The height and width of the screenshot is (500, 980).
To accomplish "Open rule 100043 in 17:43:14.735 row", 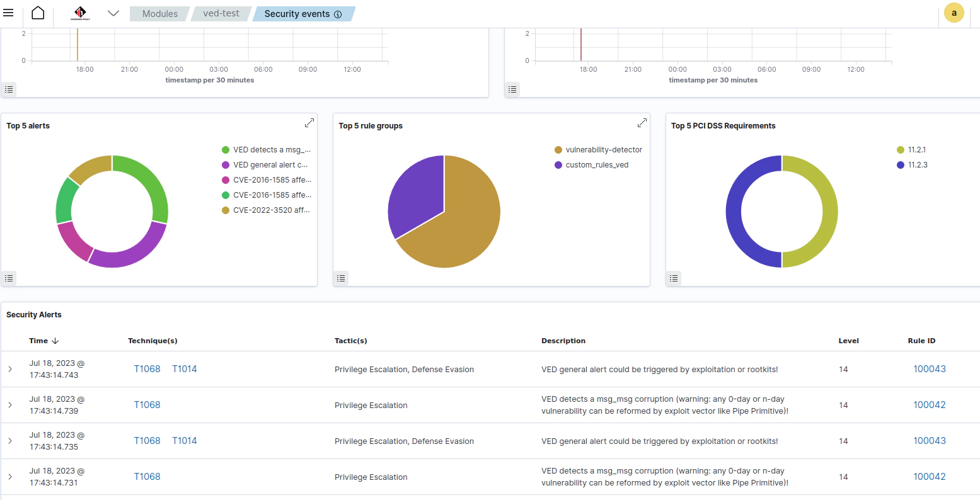I will (930, 441).
